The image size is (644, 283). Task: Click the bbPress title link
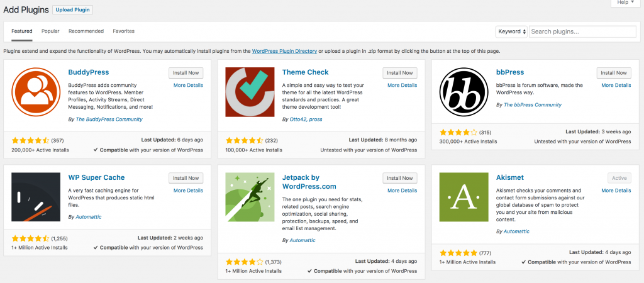[510, 72]
